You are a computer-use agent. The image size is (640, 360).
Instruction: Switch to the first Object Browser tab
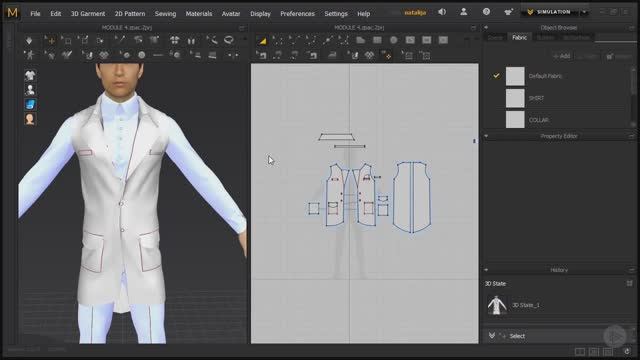tap(495, 38)
